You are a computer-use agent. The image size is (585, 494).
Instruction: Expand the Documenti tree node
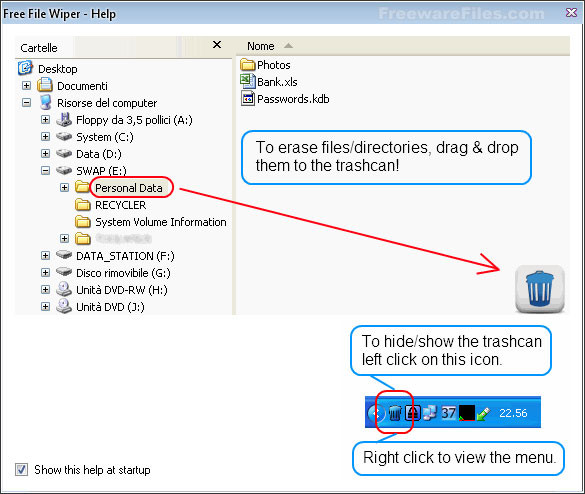26,85
